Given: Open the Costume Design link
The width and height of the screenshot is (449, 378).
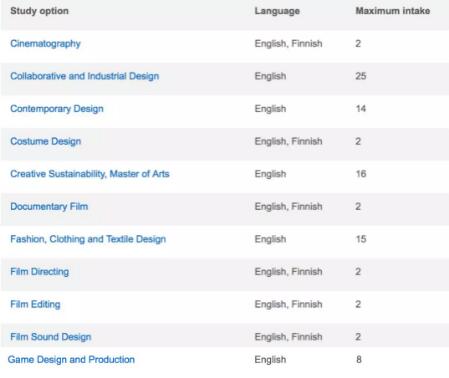Looking at the screenshot, I should click(x=46, y=141).
